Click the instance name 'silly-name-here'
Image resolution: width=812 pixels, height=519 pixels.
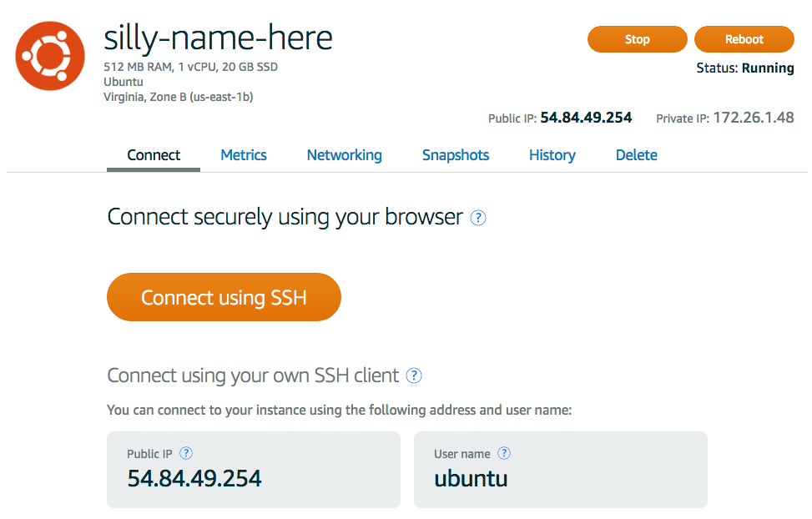218,39
